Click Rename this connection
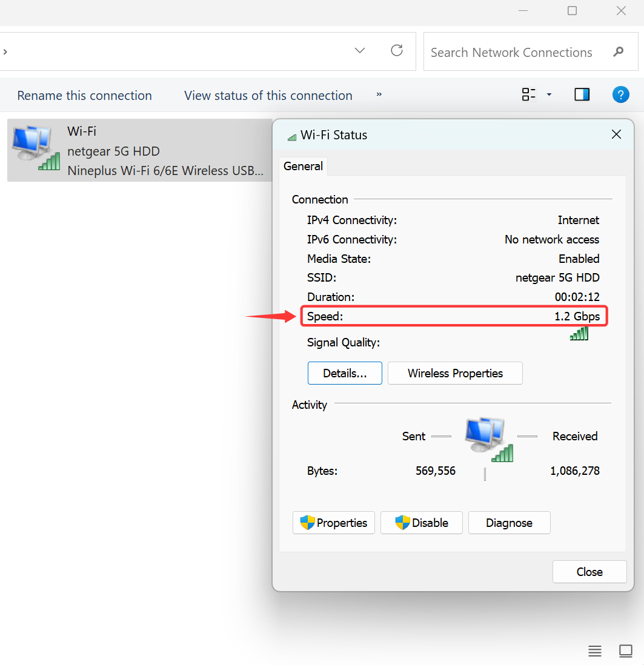Image resolution: width=644 pixels, height=665 pixels. pos(84,96)
